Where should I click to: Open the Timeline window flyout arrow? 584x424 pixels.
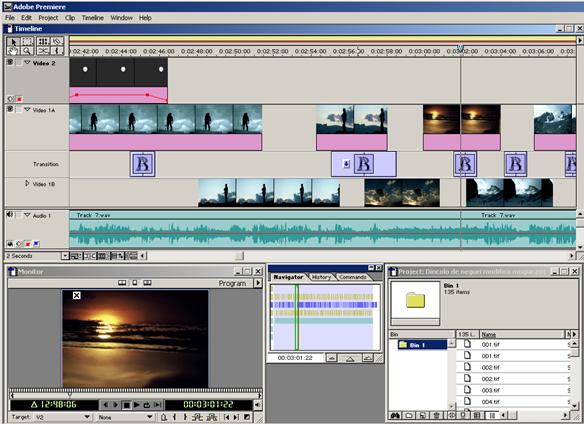pos(580,40)
